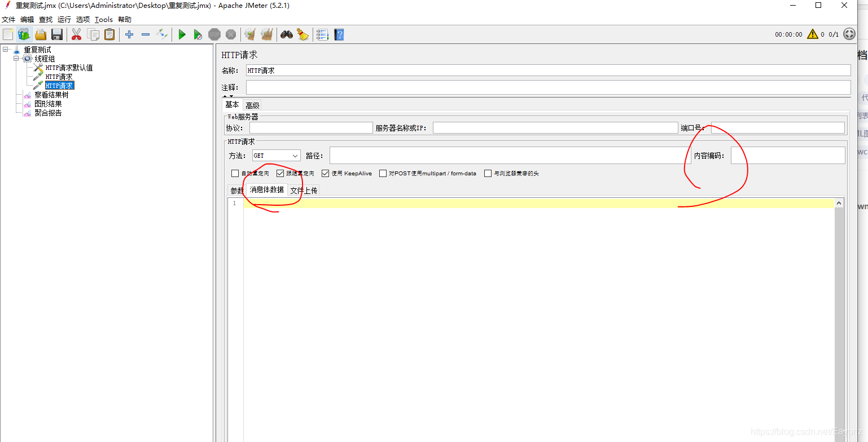This screenshot has width=868, height=442.
Task: Click the 内容编码 input field
Action: coord(788,156)
